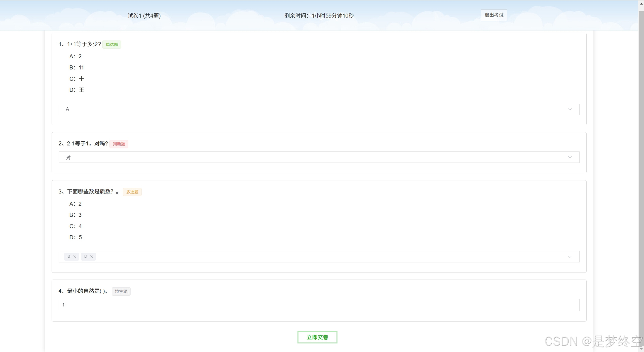The width and height of the screenshot is (644, 352).
Task: Click option A: 2 in question 1
Action: 75,56
